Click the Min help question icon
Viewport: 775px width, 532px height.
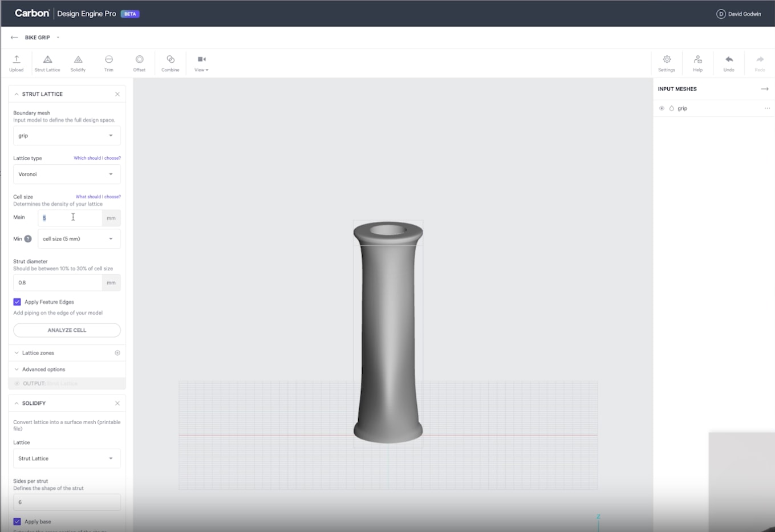point(28,239)
